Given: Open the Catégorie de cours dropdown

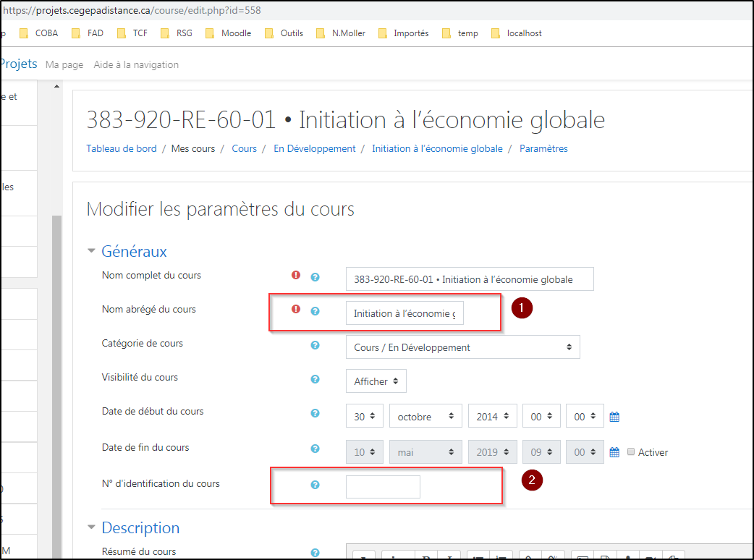Looking at the screenshot, I should (x=462, y=347).
